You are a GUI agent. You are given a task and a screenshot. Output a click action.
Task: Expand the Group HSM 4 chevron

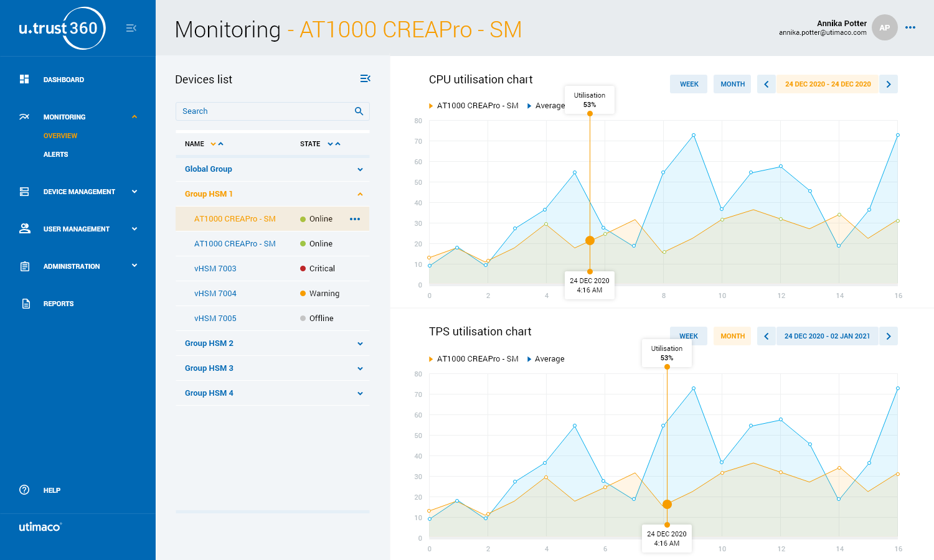pos(360,393)
